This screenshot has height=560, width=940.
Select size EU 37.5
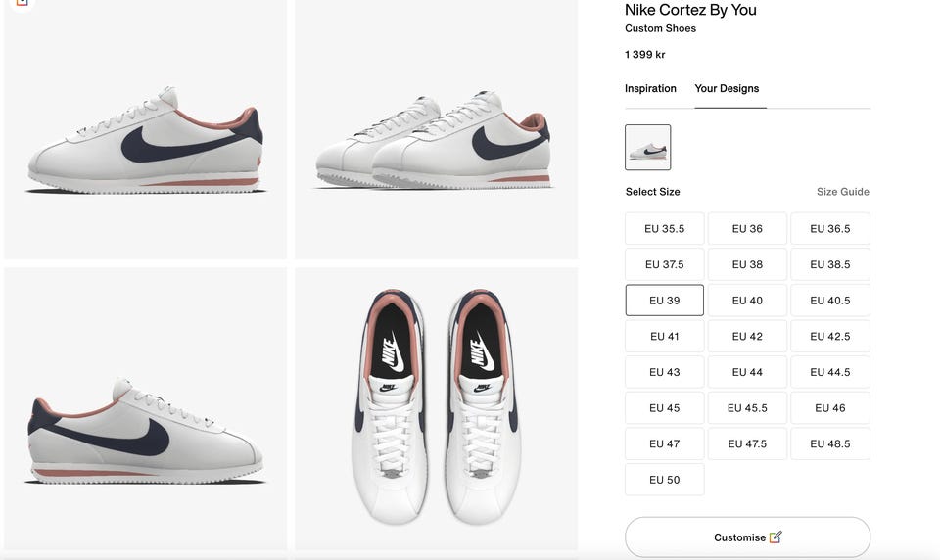tap(664, 264)
